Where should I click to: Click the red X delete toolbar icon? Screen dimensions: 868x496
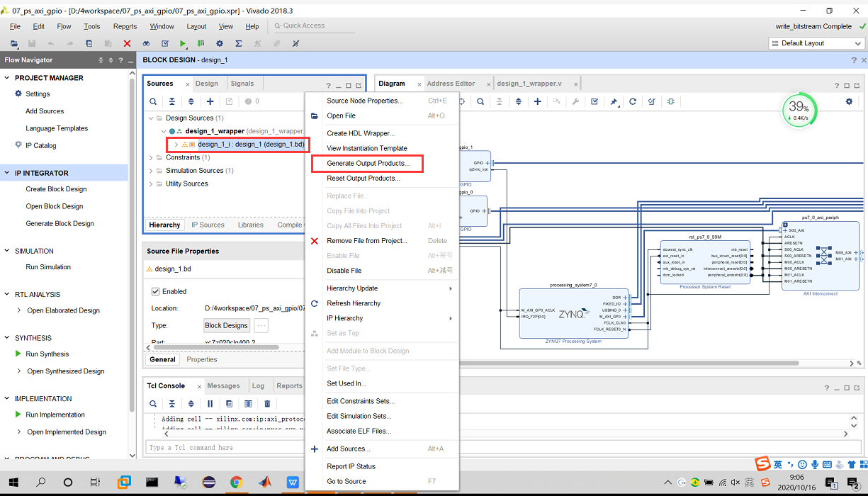[x=127, y=44]
